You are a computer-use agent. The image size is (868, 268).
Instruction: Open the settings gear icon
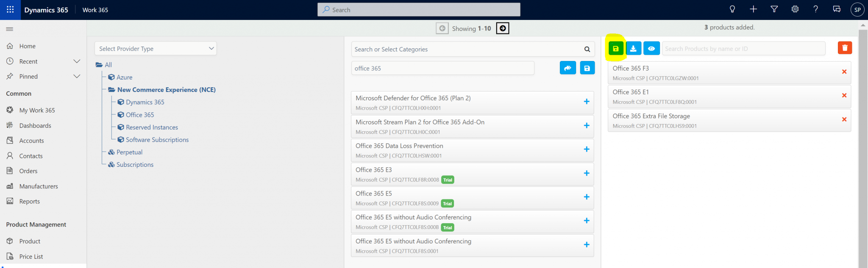coord(795,9)
